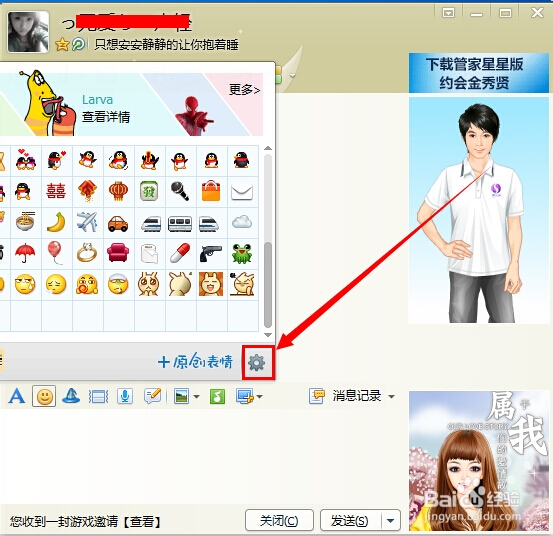Viewport: 553px width, 536px height.
Task: Click the 发送(S) send button
Action: tap(351, 520)
